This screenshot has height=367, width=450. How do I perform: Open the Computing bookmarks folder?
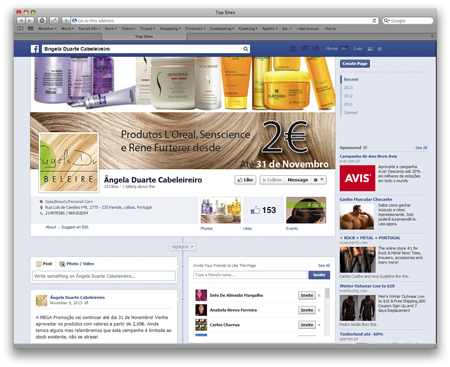click(x=222, y=29)
